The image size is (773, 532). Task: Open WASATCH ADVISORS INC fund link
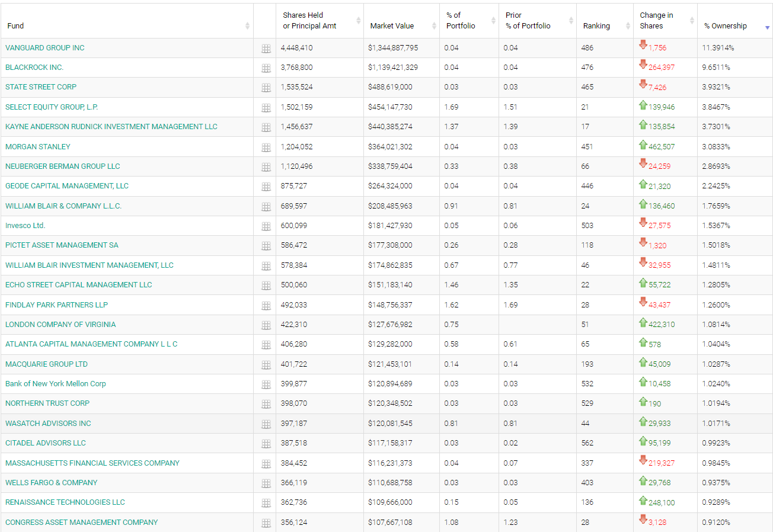tap(49, 424)
